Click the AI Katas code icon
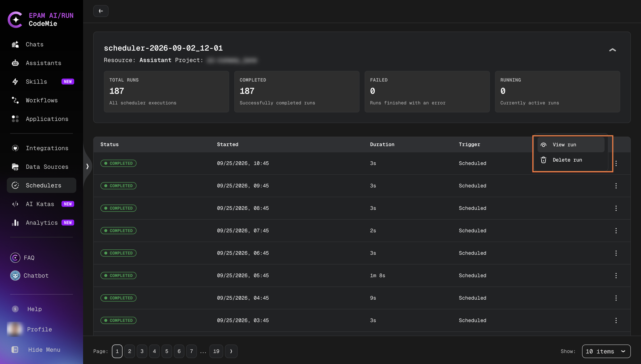 15,204
